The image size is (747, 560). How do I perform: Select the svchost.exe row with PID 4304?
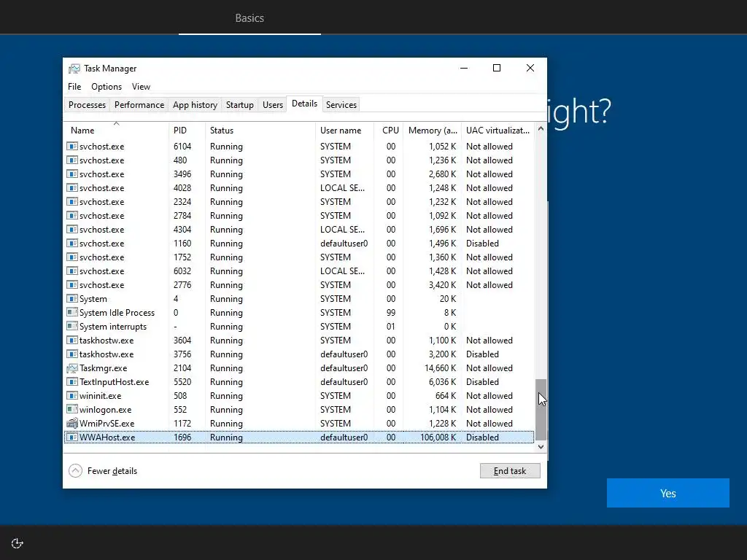point(299,230)
